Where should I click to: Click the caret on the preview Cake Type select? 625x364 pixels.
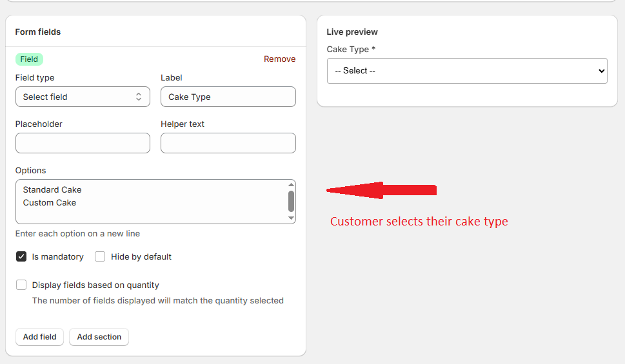(601, 71)
